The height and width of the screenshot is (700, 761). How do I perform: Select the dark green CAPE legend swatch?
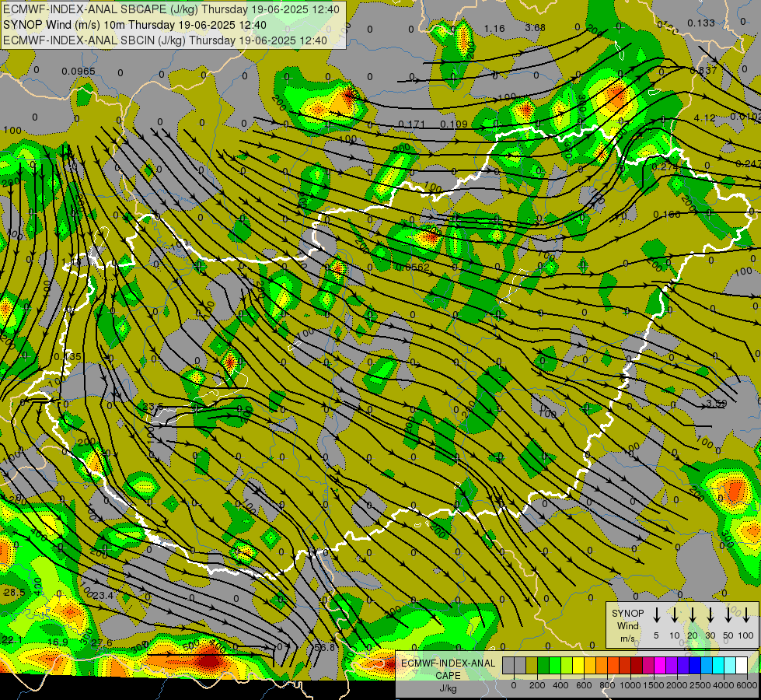543,666
